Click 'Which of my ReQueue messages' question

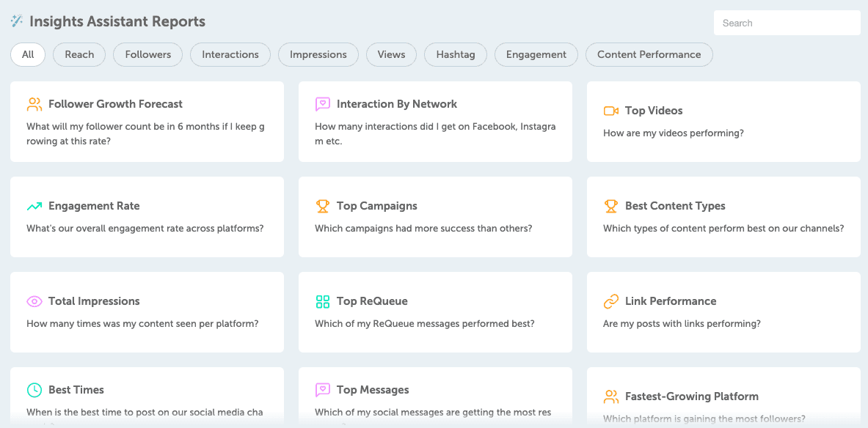click(425, 323)
